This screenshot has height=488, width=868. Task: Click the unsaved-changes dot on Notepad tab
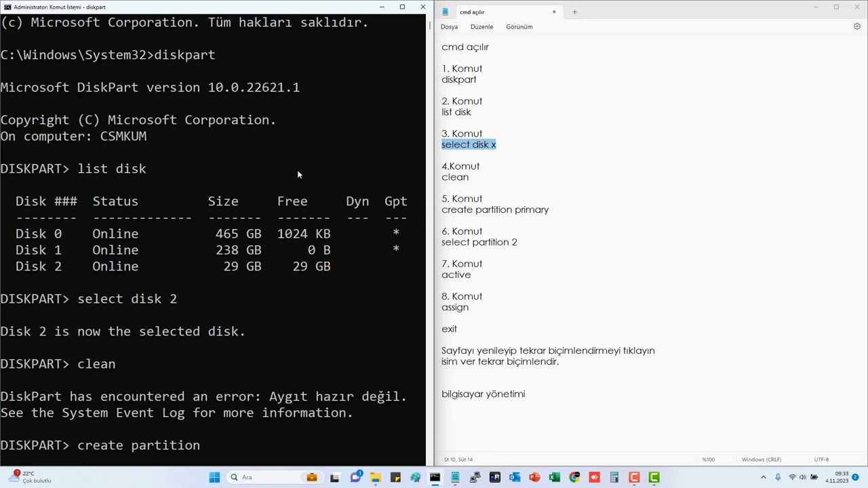(554, 12)
